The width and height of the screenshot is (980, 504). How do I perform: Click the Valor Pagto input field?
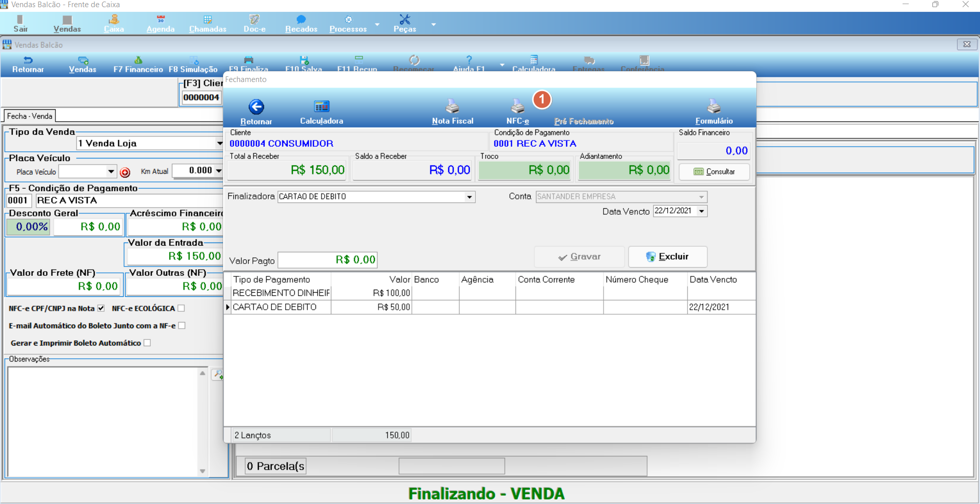(x=328, y=260)
